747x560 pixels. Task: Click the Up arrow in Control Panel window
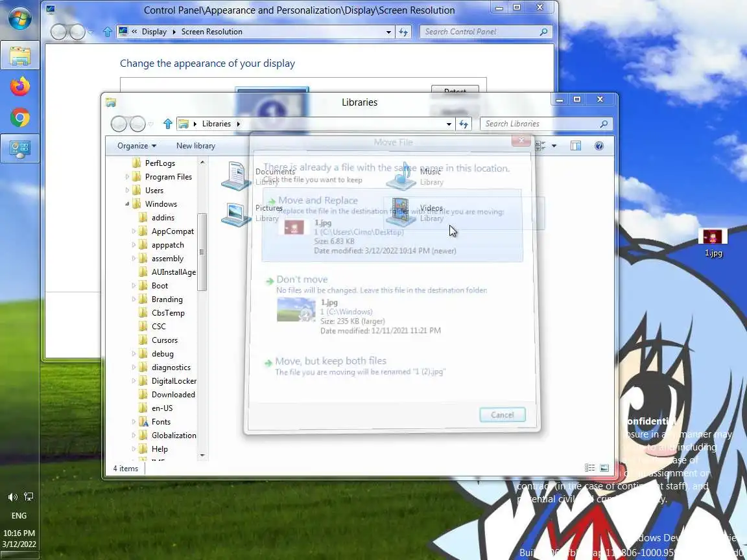tap(107, 31)
